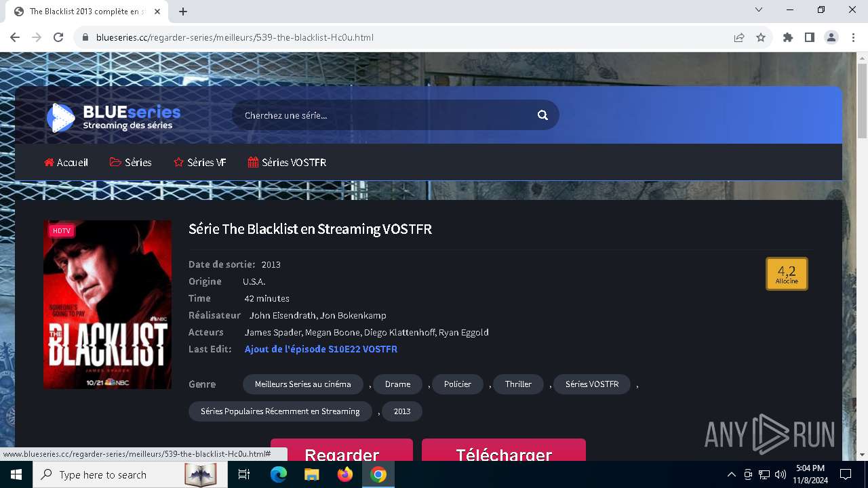Click the BLUEseries logo
868x488 pixels.
click(x=113, y=117)
